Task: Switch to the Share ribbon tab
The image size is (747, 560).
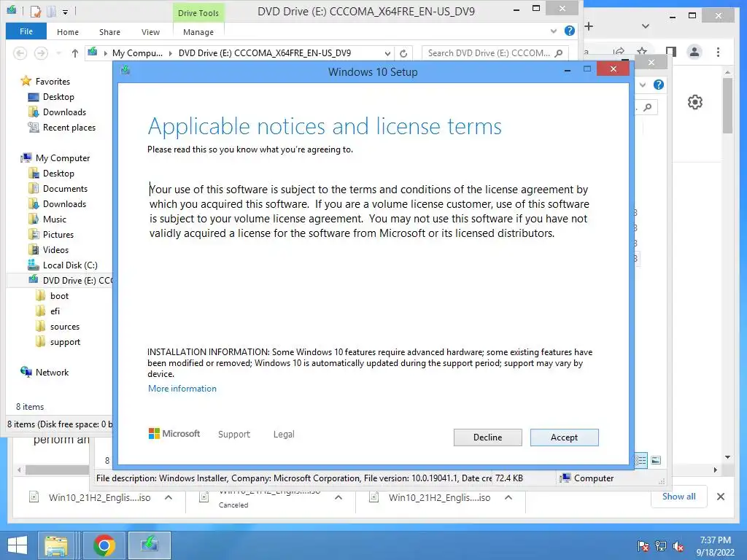Action: (x=109, y=32)
